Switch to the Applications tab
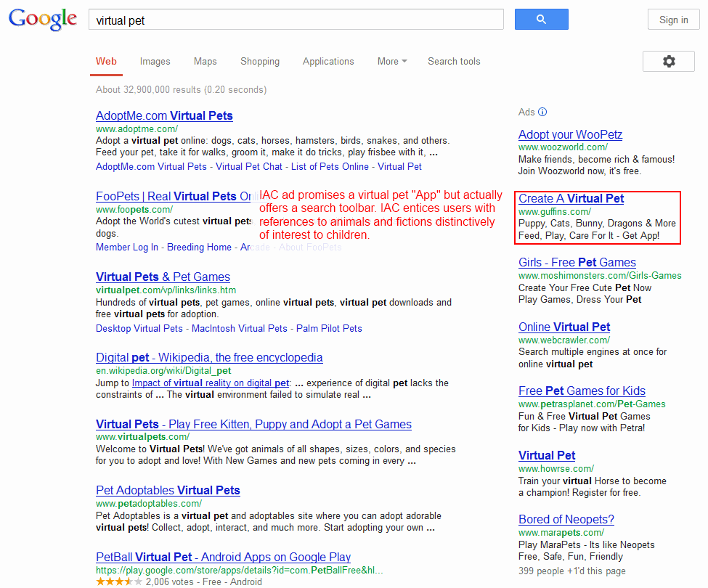The image size is (708, 588). 328,62
